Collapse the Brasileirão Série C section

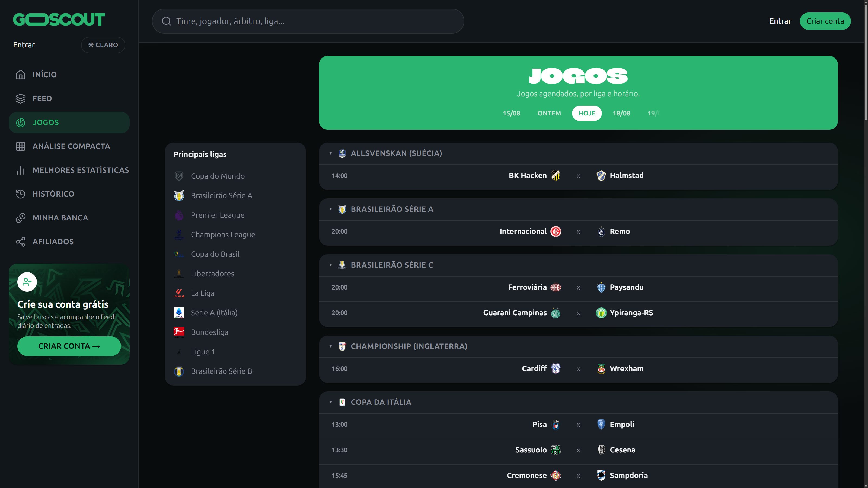[x=331, y=265]
